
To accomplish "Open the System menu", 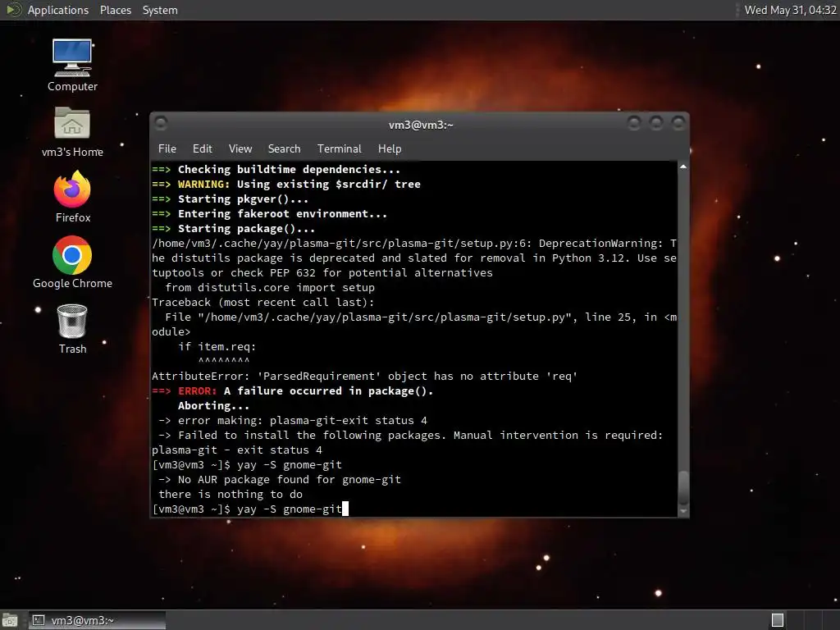I will tap(160, 10).
